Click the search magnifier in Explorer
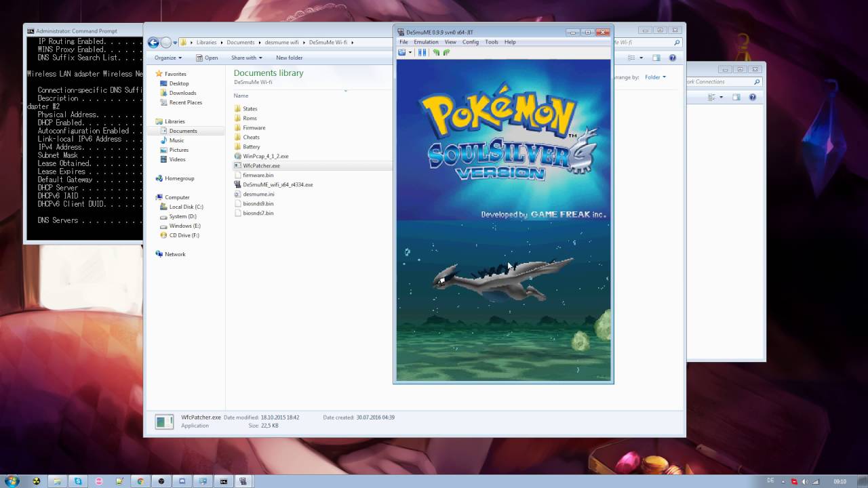The height and width of the screenshot is (488, 868). tap(677, 43)
